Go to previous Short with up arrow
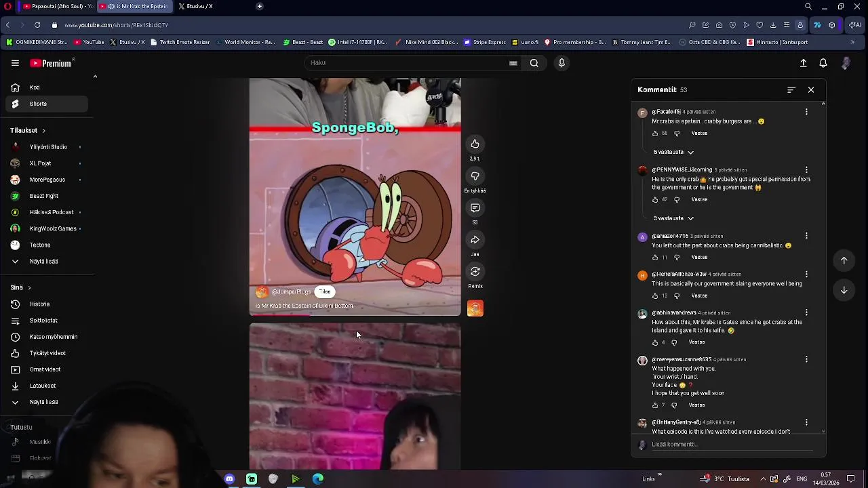 point(844,260)
